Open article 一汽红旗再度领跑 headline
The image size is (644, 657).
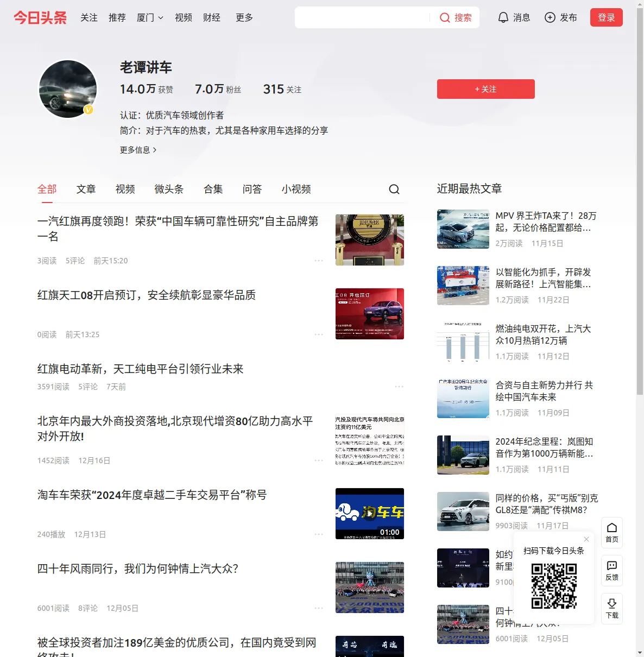click(178, 229)
